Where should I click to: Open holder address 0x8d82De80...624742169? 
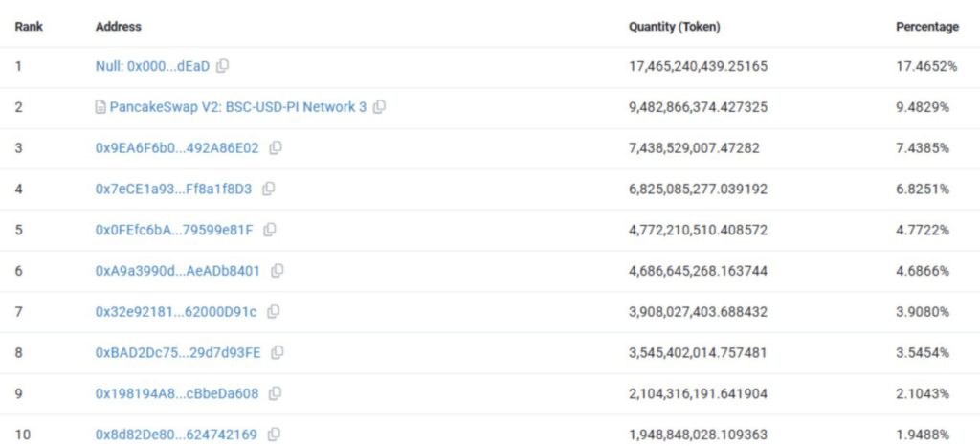(x=176, y=435)
